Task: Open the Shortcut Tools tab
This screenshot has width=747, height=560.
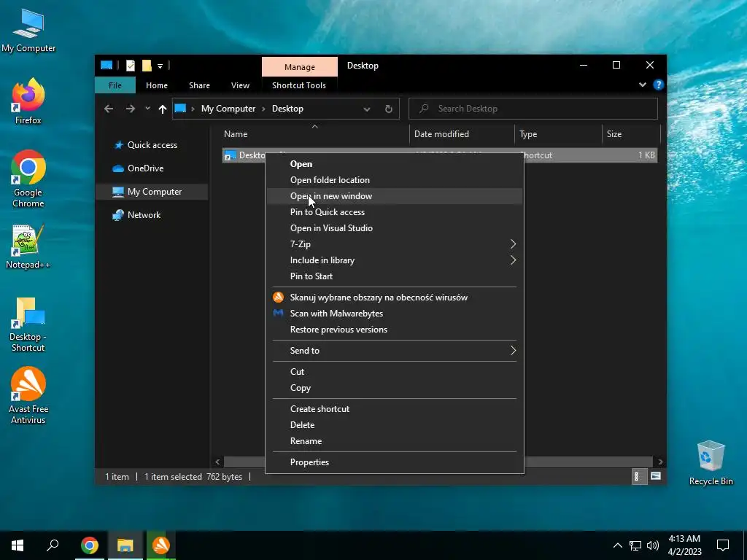Action: 299,85
